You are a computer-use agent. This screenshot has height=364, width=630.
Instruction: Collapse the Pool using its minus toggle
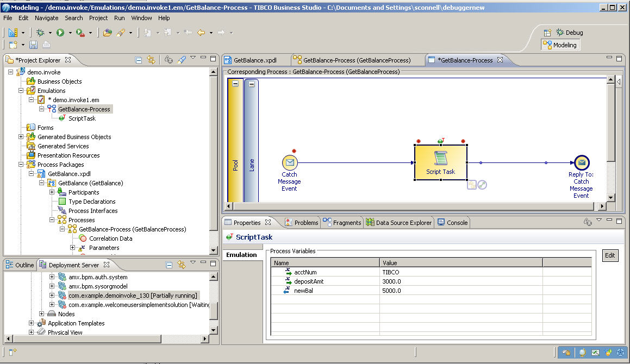tap(235, 84)
